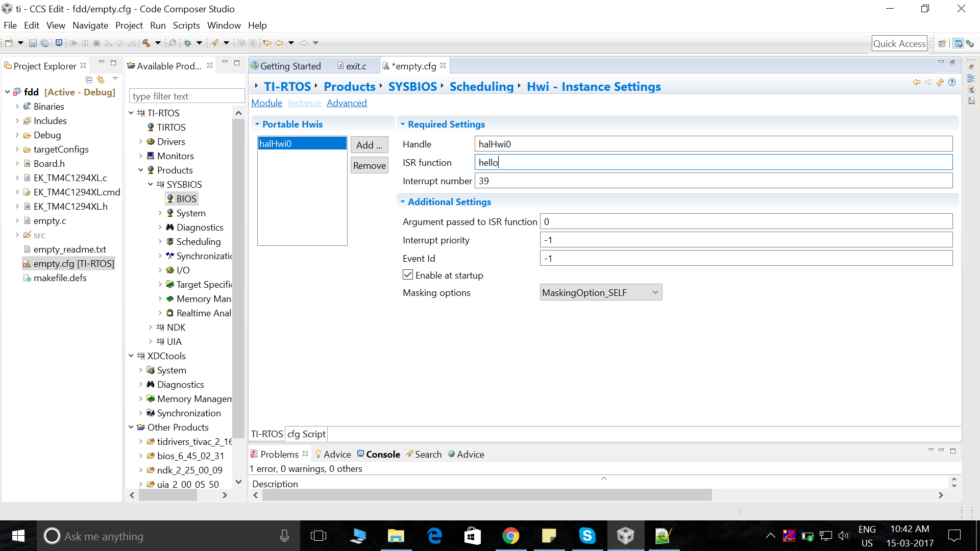Expand the Binaries folder in Project Explorer
980x551 pixels.
click(17, 107)
